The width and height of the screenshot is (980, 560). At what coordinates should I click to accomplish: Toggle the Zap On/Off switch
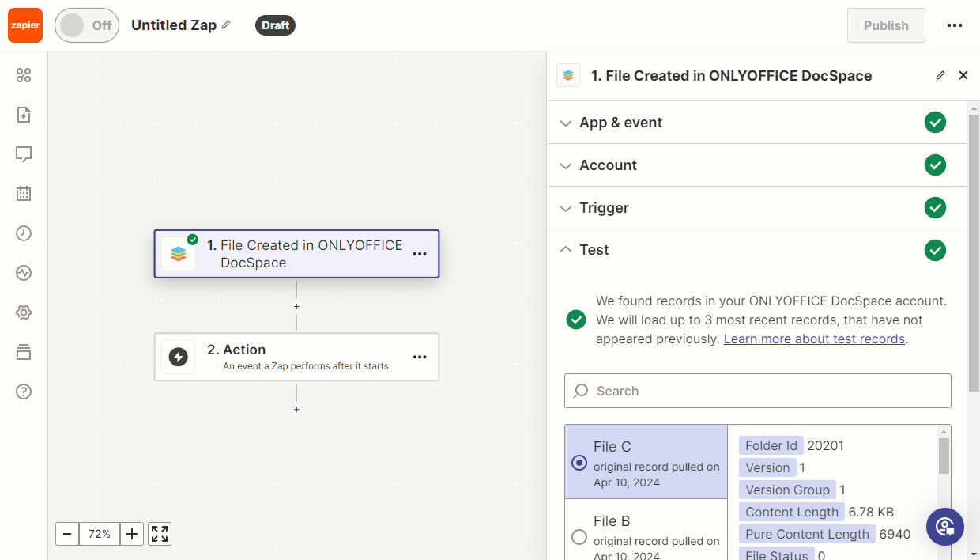pyautogui.click(x=86, y=25)
